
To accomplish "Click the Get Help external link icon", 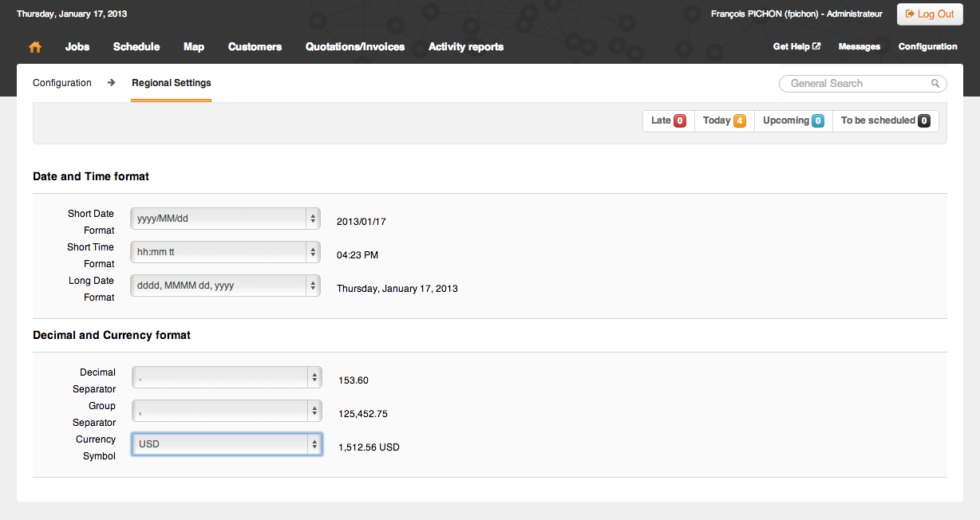I will point(816,46).
